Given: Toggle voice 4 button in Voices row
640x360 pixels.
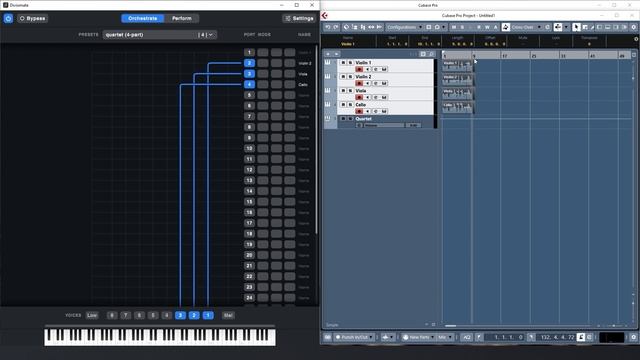Looking at the screenshot, I should (167, 315).
